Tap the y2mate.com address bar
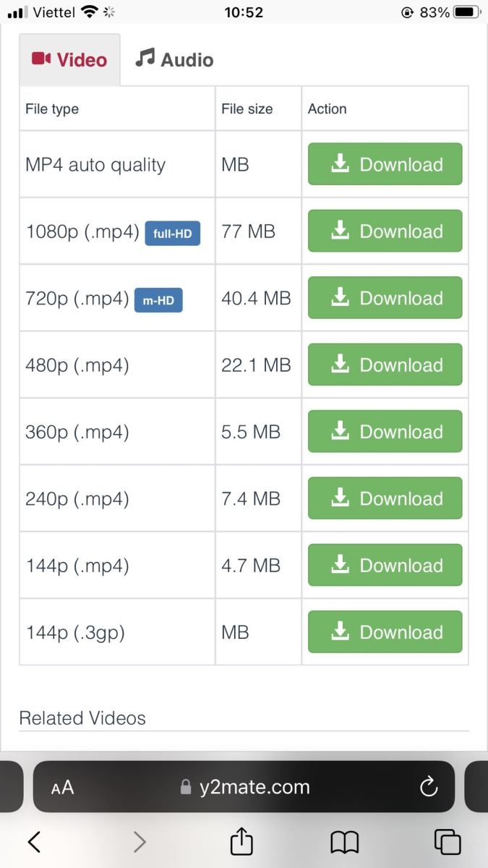Viewport: 488px width, 868px height. [244, 787]
